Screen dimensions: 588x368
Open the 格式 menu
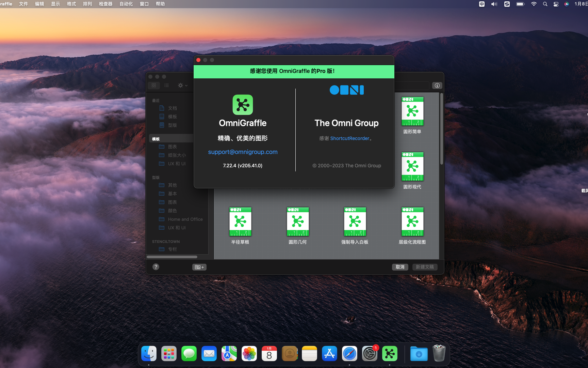click(x=71, y=4)
